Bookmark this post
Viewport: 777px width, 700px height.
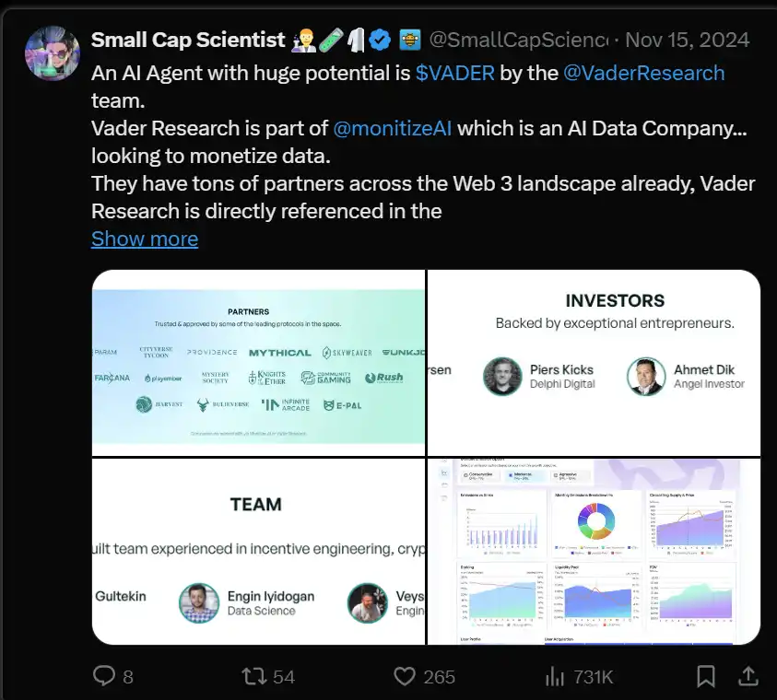pyautogui.click(x=706, y=676)
